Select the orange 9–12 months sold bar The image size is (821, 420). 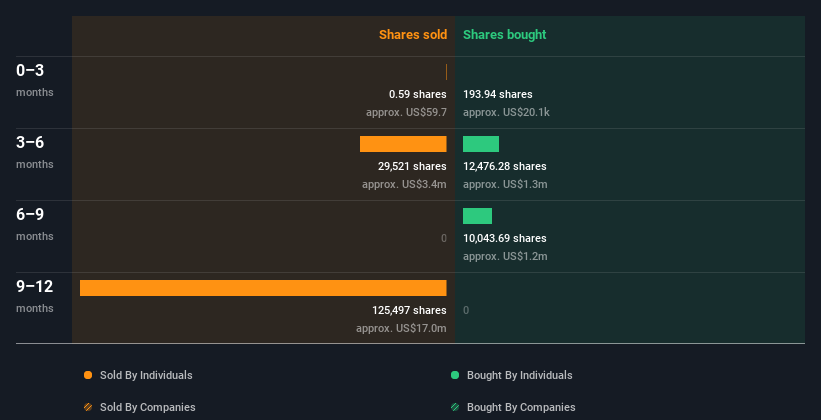click(x=263, y=288)
